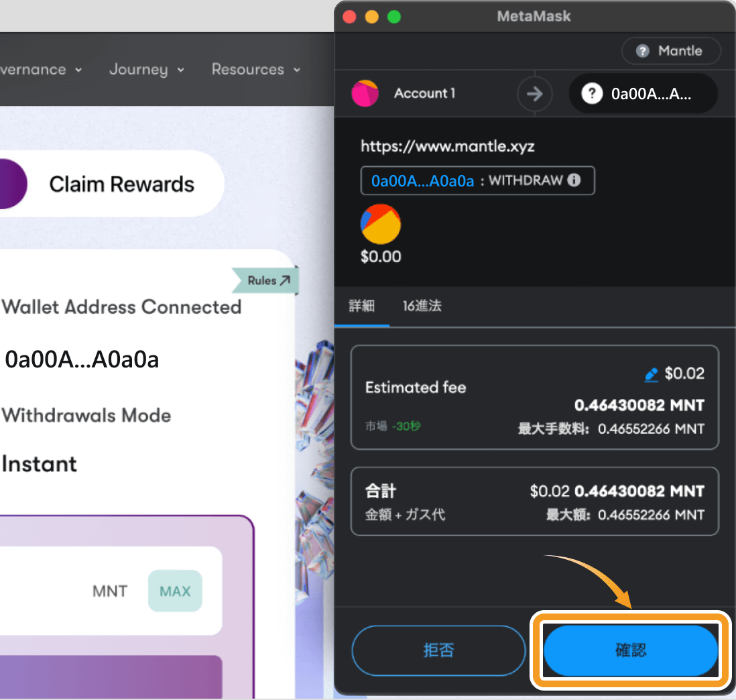Click the recipient address 0a00A...A... pill
Image resolution: width=736 pixels, height=700 pixels.
[643, 93]
